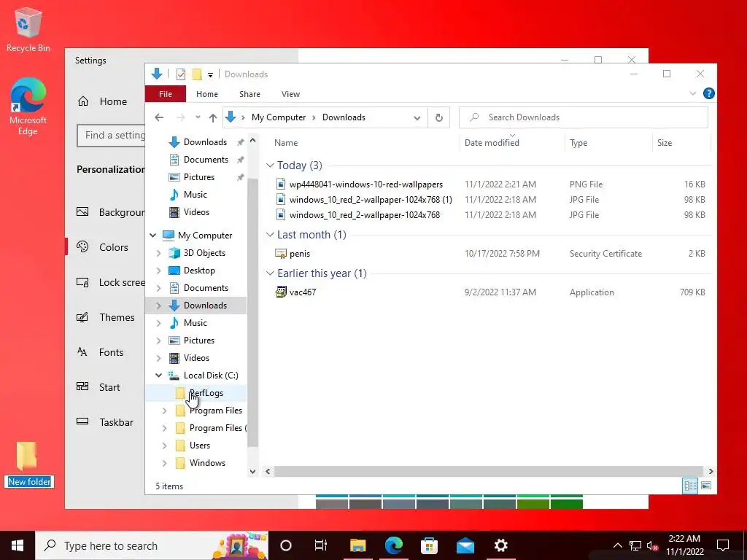Open the Windows Start button
Viewport: 747px width, 560px height.
(x=18, y=545)
